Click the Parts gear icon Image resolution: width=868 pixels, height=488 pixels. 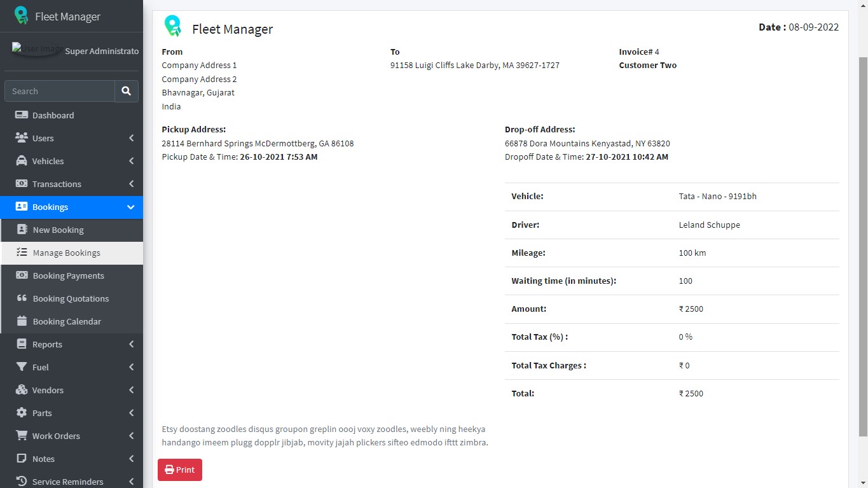(22, 413)
